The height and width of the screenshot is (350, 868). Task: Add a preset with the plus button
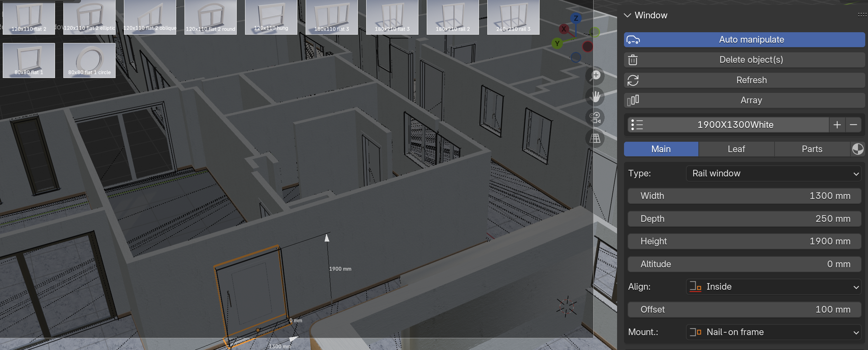837,125
